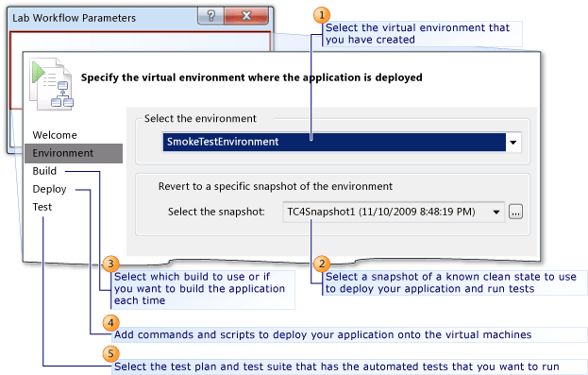
Task: Expand the SmokeTestEnvironment dropdown arrow
Action: click(x=513, y=143)
